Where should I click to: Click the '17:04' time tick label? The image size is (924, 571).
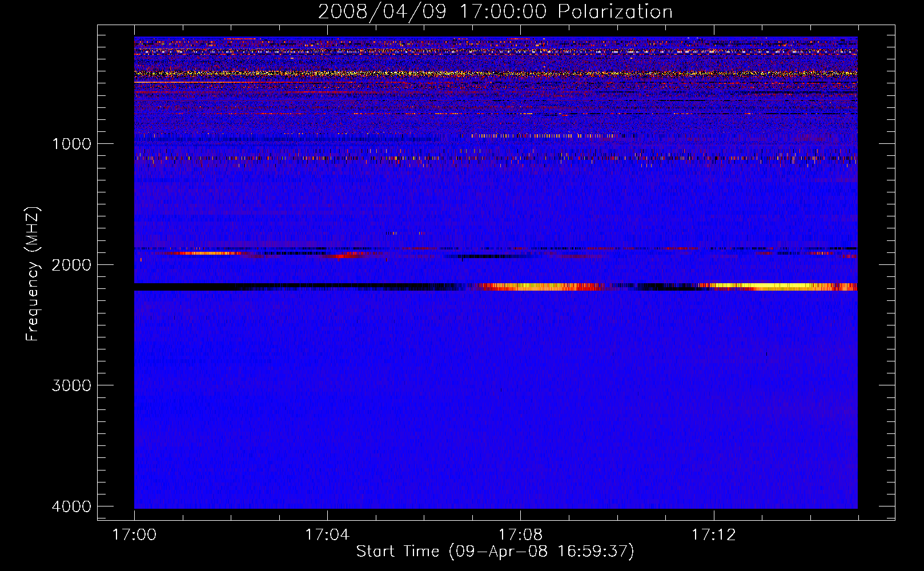click(x=327, y=534)
